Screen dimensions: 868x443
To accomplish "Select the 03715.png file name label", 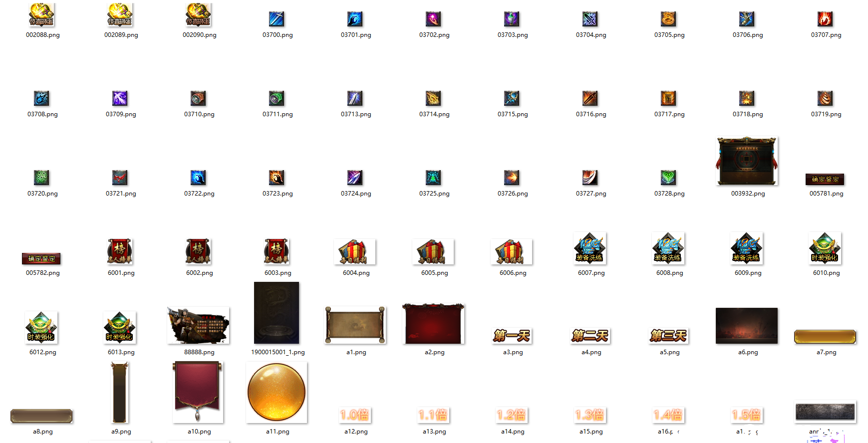I will click(x=513, y=114).
